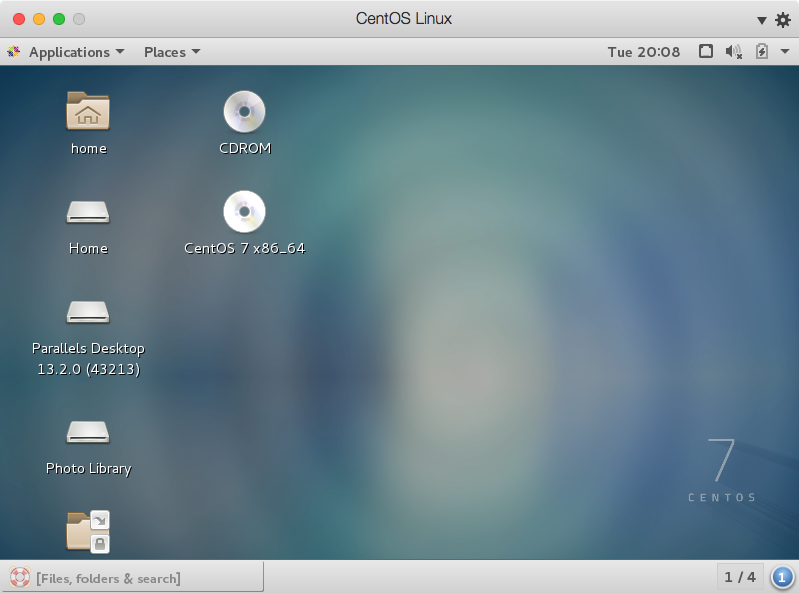
Task: Click the Applications menu colorful logo icon
Action: 14,51
